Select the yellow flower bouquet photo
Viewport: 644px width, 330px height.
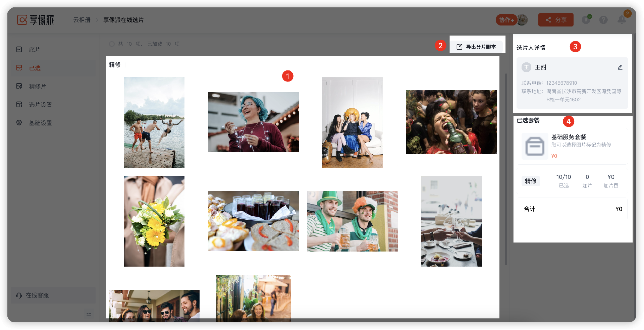click(154, 221)
